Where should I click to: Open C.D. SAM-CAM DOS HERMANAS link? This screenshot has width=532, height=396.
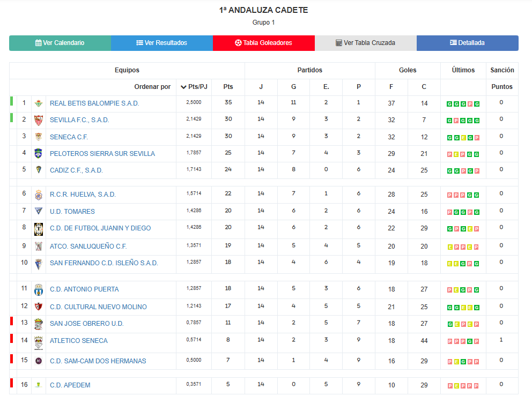tap(98, 361)
